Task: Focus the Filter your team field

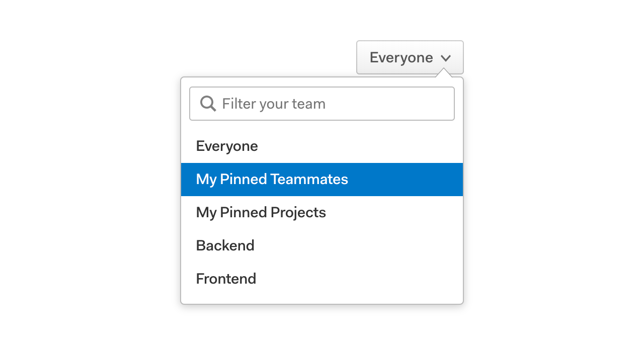Action: pyautogui.click(x=322, y=104)
